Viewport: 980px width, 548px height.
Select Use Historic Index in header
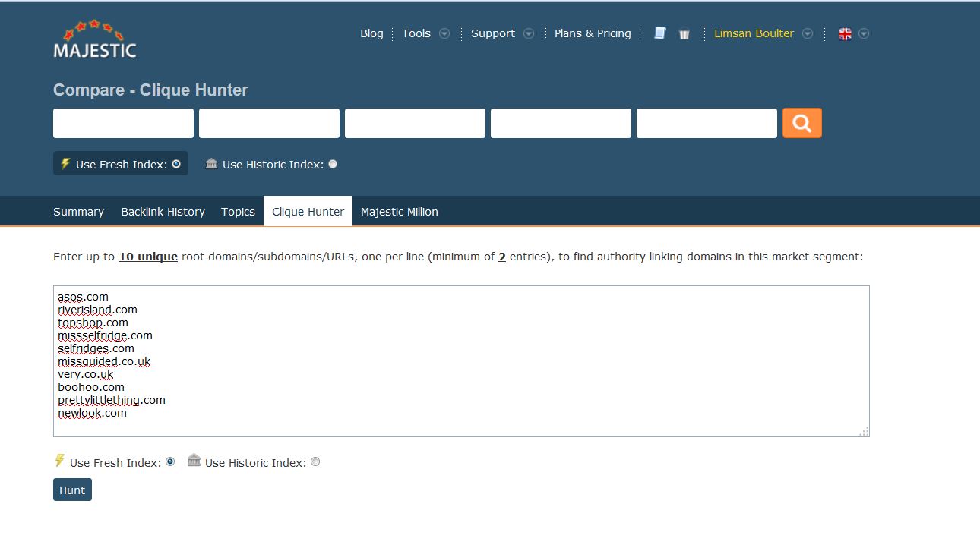tap(333, 164)
